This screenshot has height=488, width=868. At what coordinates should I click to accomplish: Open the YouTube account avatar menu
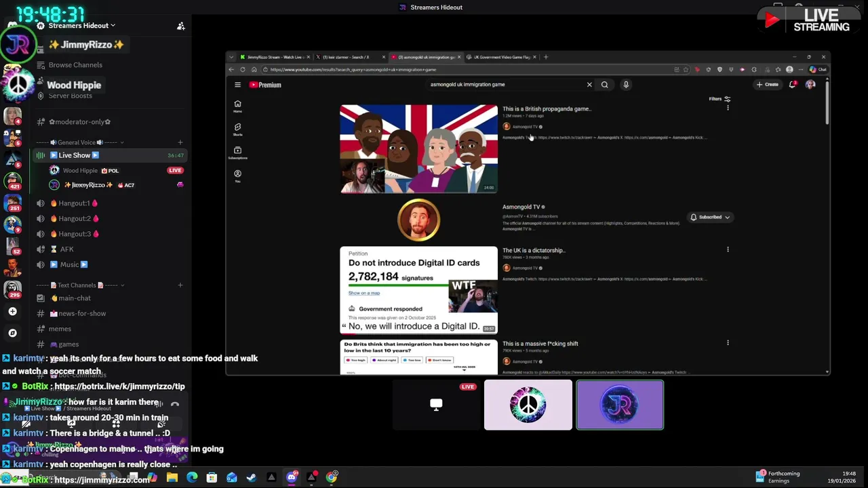coord(810,85)
